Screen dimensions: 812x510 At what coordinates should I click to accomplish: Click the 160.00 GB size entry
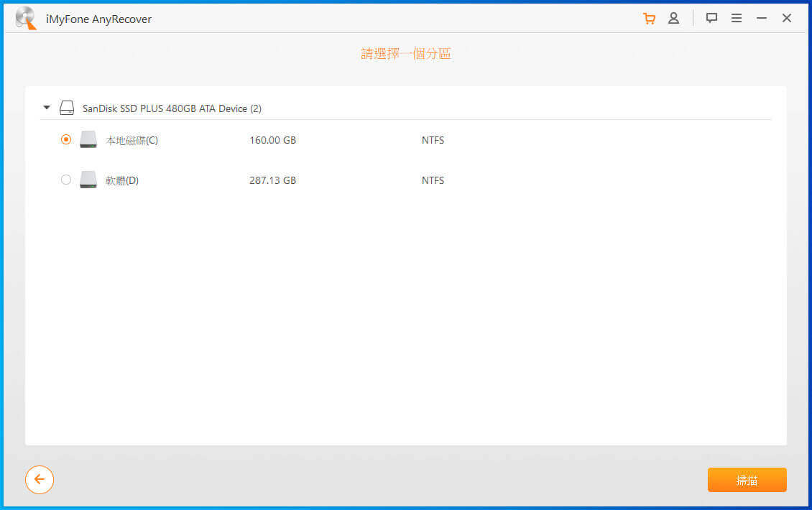point(272,141)
